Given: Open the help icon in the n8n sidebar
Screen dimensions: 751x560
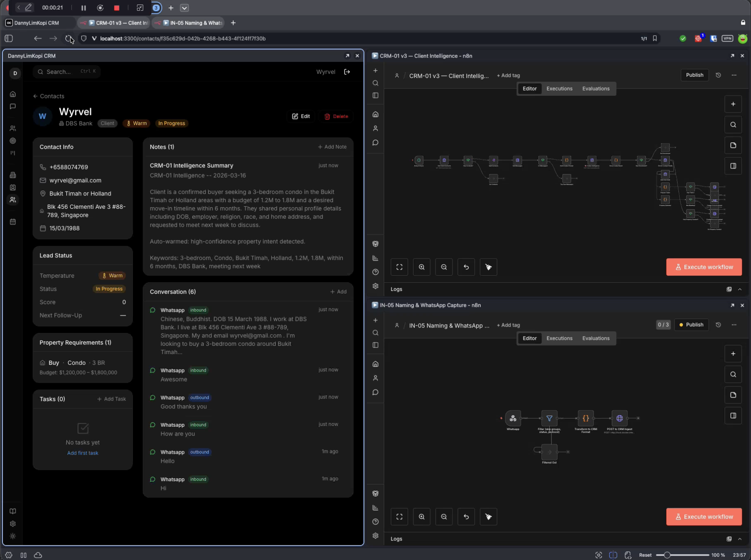Looking at the screenshot, I should 375,272.
